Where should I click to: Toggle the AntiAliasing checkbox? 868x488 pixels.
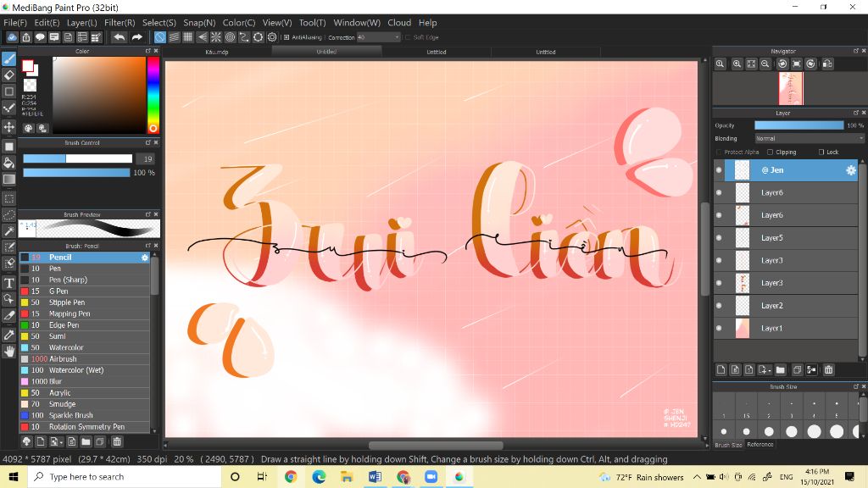[287, 37]
